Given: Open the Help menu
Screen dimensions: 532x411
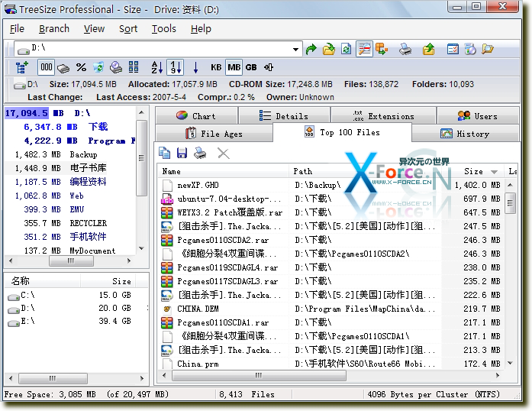Looking at the screenshot, I should 201,29.
